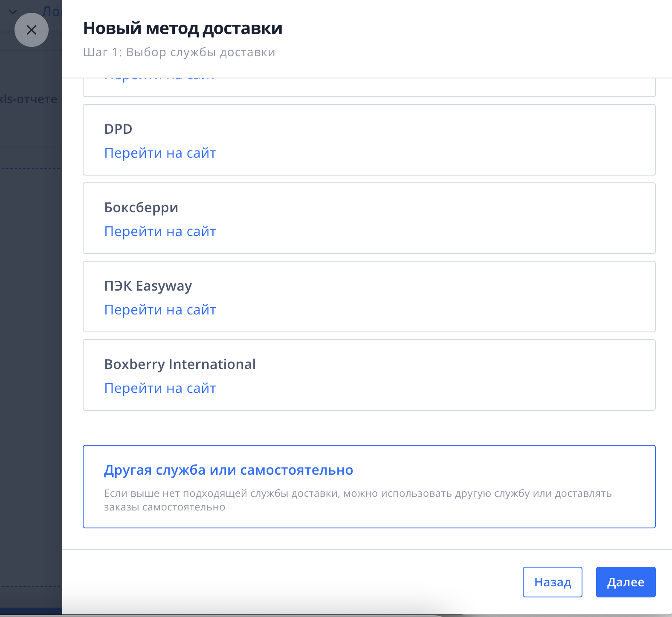Image resolution: width=672 pixels, height=617 pixels.
Task: Close the new delivery method dialog
Action: [x=32, y=30]
